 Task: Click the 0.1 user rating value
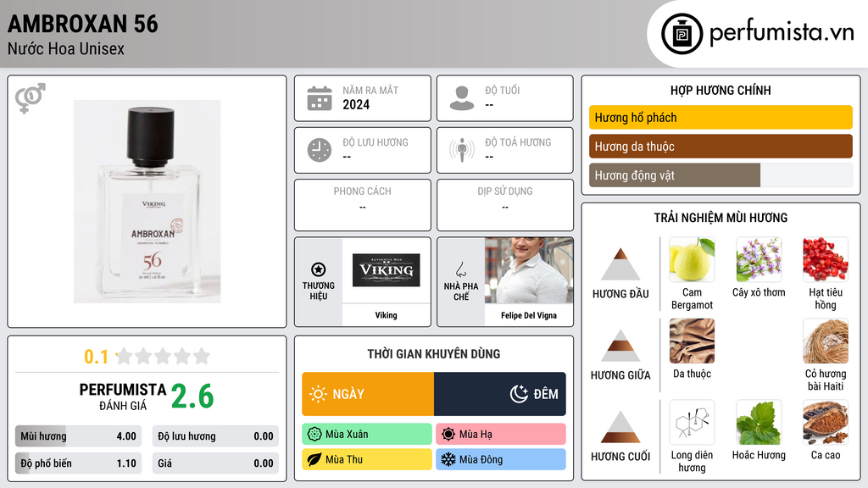[96, 357]
